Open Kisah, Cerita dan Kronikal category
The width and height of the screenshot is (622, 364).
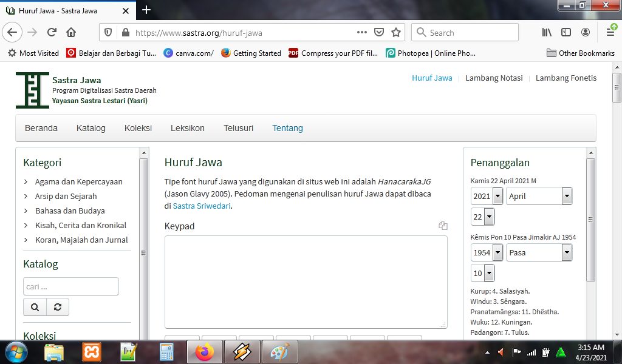click(x=81, y=225)
